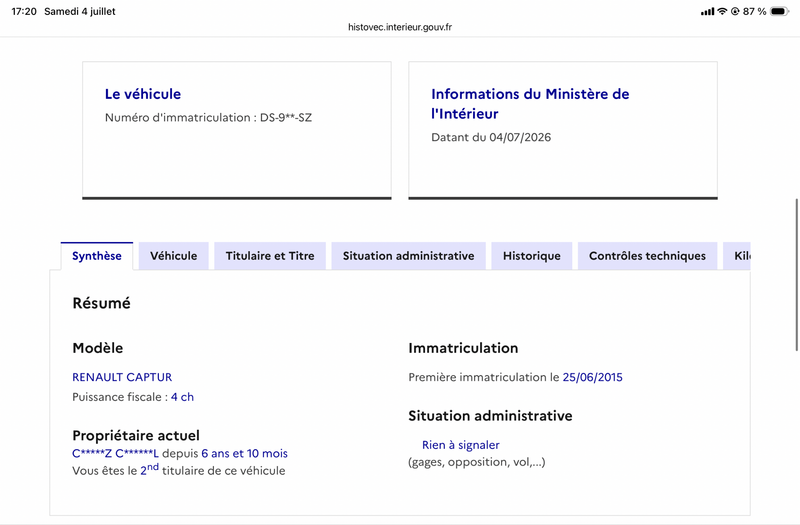The image size is (800, 525).
Task: Click the 6 ans et 10 mois duration
Action: (x=244, y=453)
